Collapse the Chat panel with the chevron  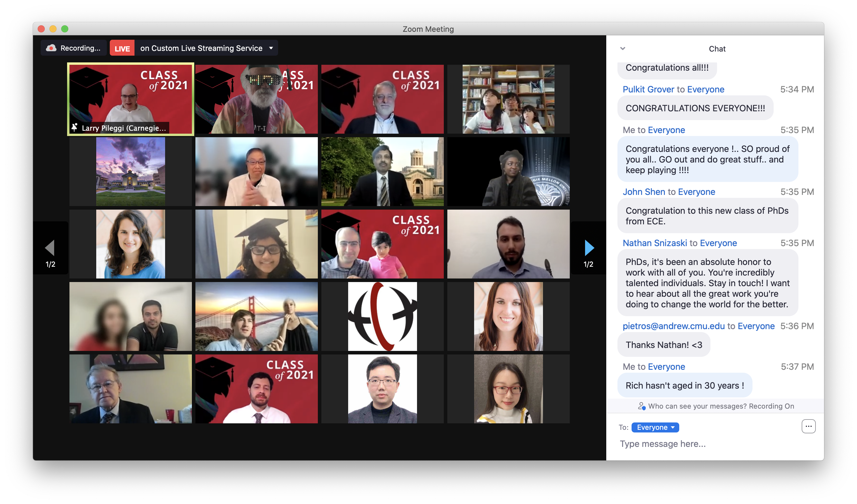coord(622,48)
